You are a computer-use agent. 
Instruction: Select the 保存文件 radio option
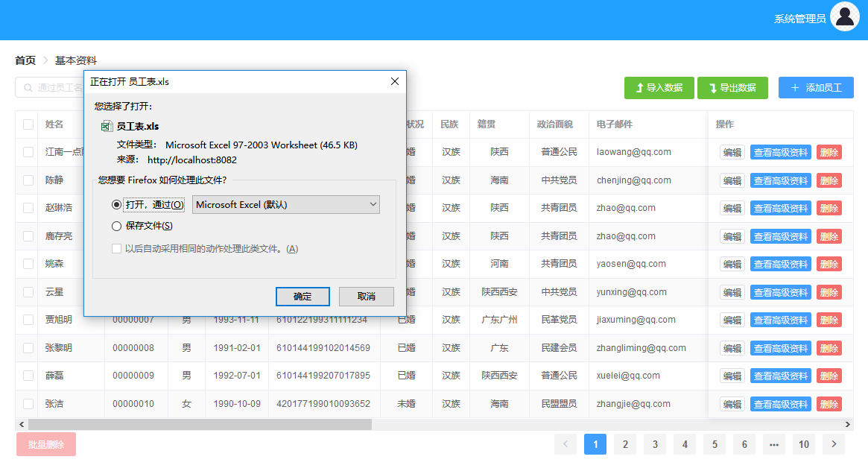[116, 226]
